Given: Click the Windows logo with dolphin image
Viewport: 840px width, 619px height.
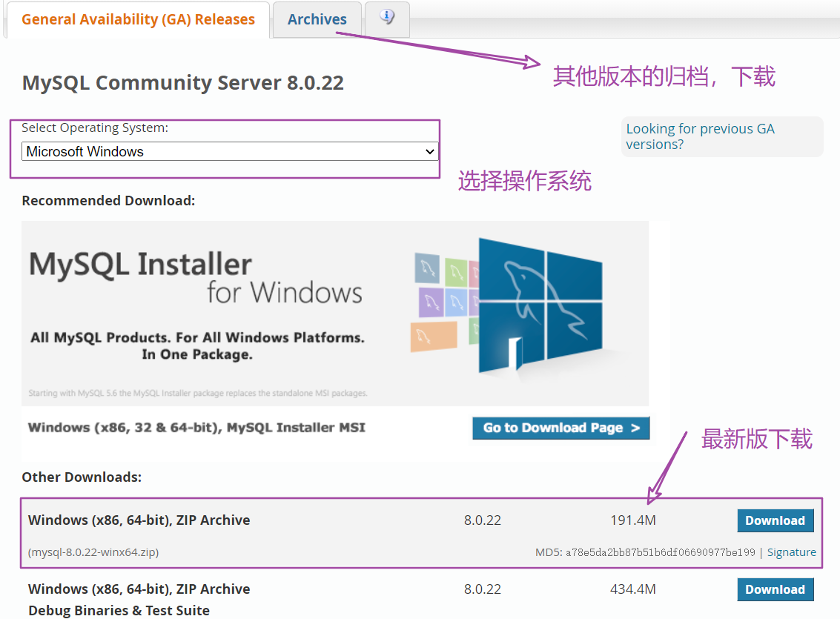Looking at the screenshot, I should pos(540,305).
